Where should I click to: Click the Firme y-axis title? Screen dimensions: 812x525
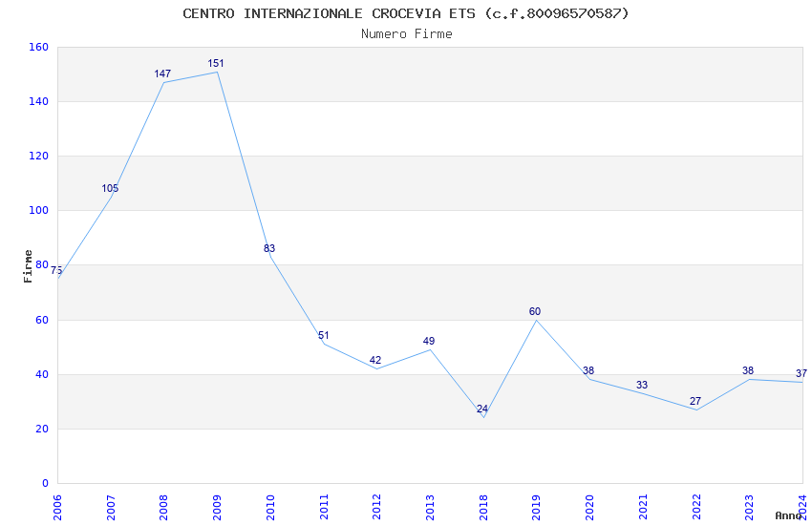coord(28,266)
